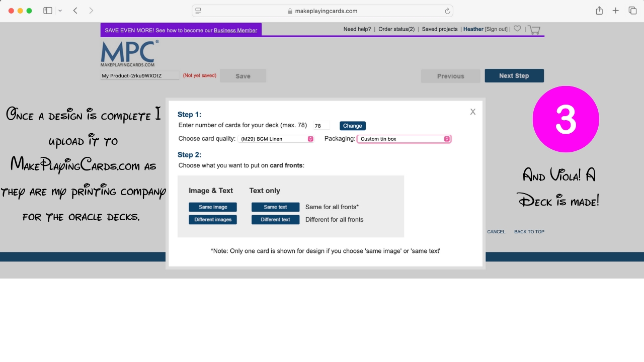Choose Different text button
The height and width of the screenshot is (362, 644).
[x=276, y=220]
